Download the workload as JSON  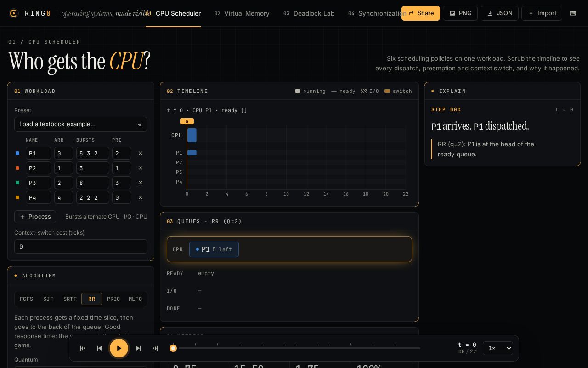point(499,13)
